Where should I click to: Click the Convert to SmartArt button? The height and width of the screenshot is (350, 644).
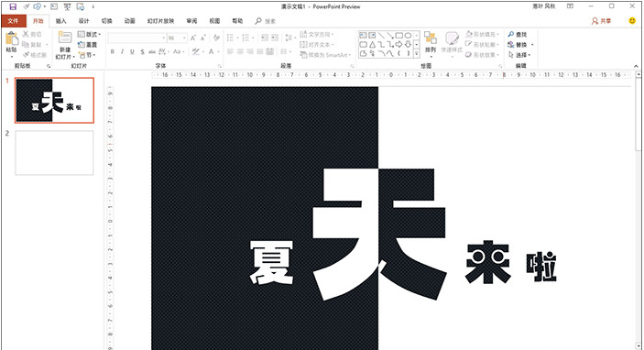[x=325, y=55]
